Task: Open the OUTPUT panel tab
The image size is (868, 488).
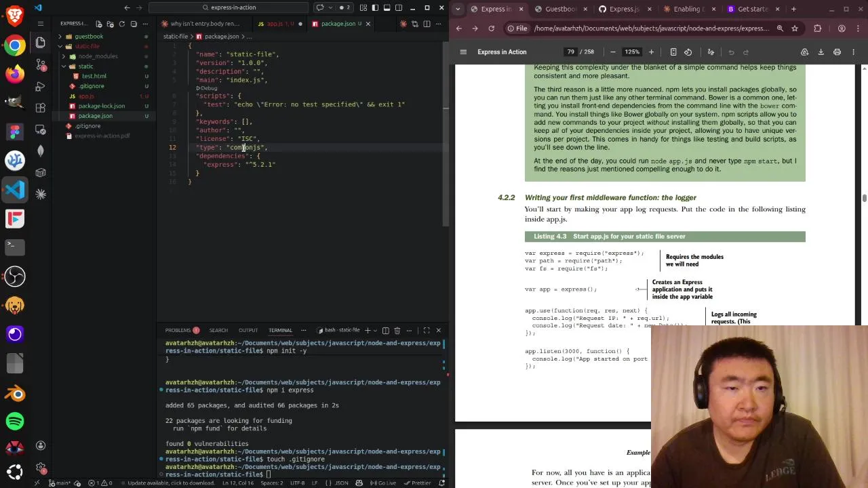Action: (x=248, y=330)
